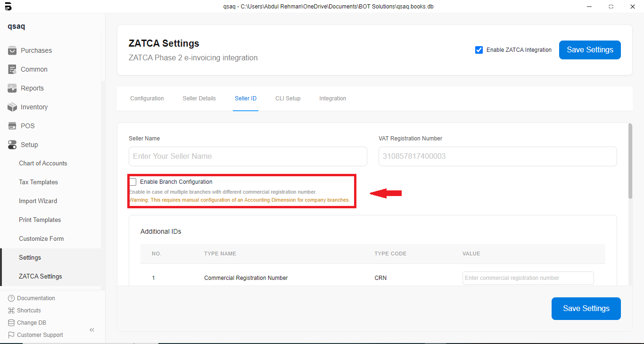Uncheck Enable ZATCA Integration
The height and width of the screenshot is (344, 644).
[479, 50]
